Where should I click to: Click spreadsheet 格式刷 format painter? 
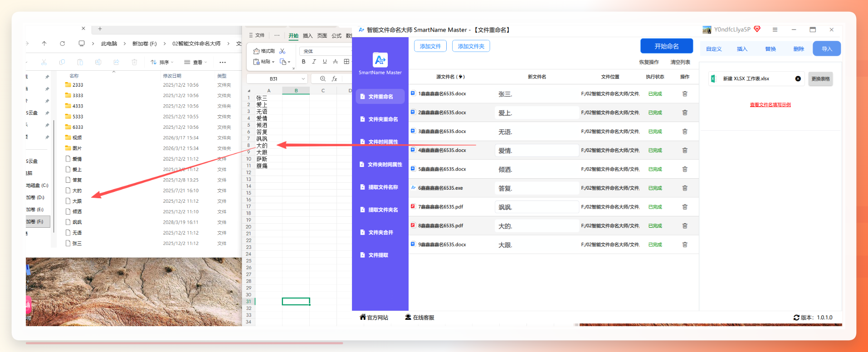click(x=264, y=51)
